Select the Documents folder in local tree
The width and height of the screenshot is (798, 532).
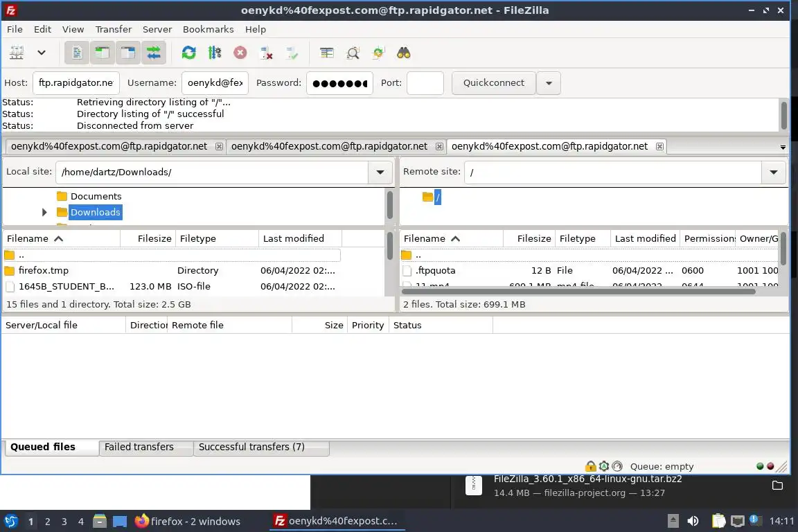tap(96, 197)
